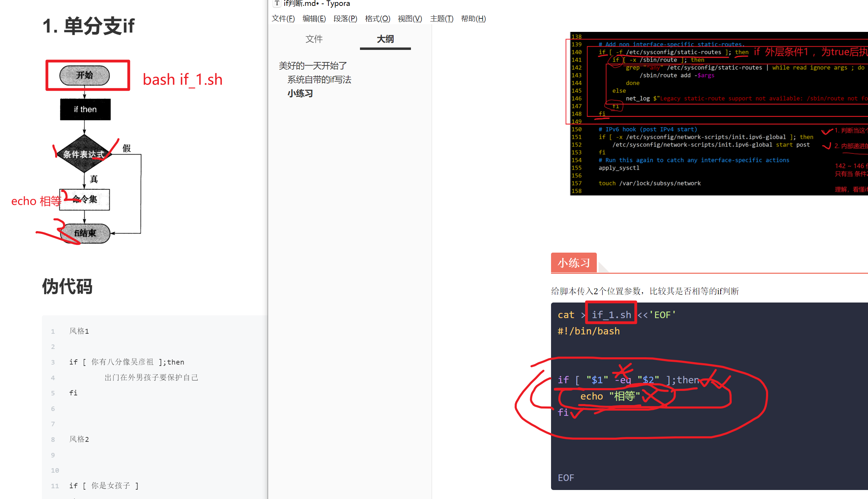Switch to the 文件 sidebar tab
Screen dimensions: 868x499
[314, 39]
